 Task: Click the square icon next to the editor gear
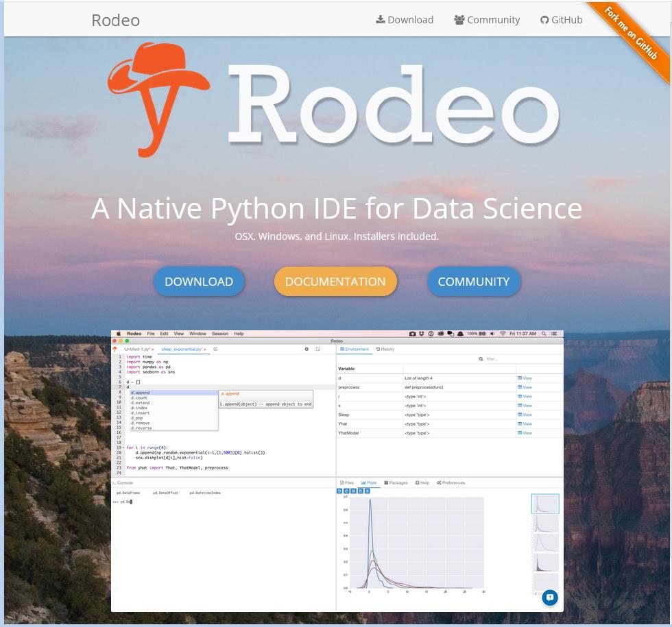click(x=317, y=349)
